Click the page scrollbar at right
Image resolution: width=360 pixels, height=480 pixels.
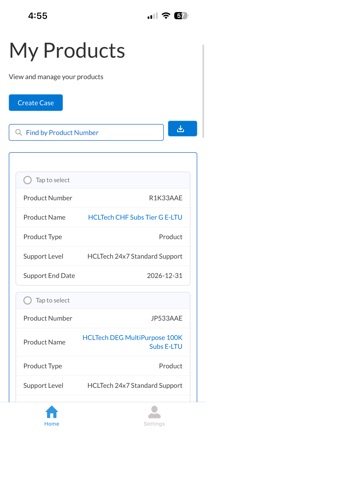[x=203, y=91]
